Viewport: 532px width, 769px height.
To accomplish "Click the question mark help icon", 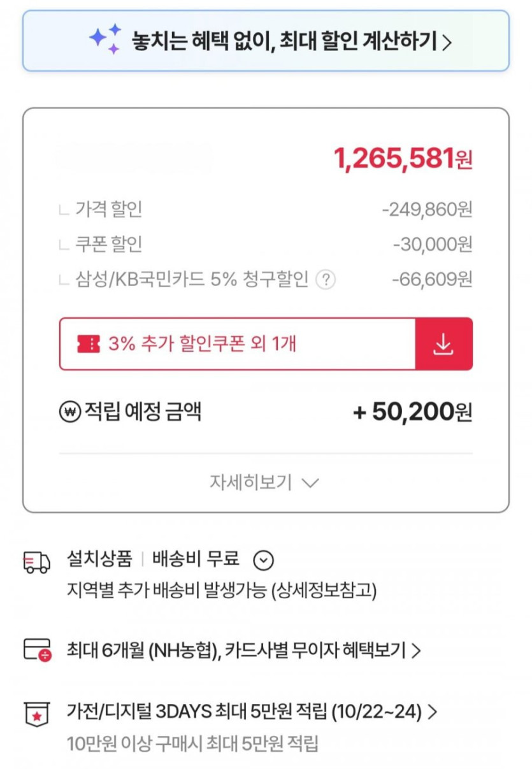I will click(326, 280).
